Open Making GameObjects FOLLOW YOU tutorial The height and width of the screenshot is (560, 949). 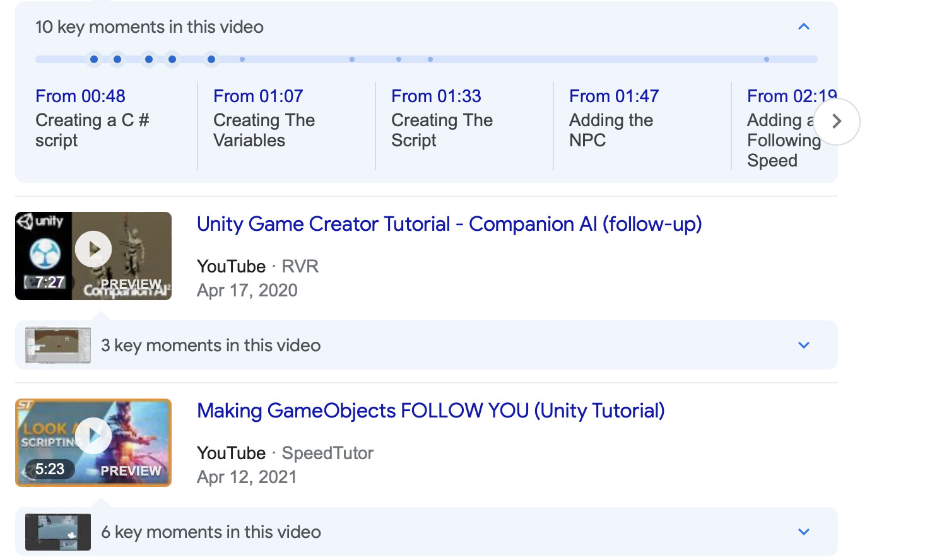430,411
